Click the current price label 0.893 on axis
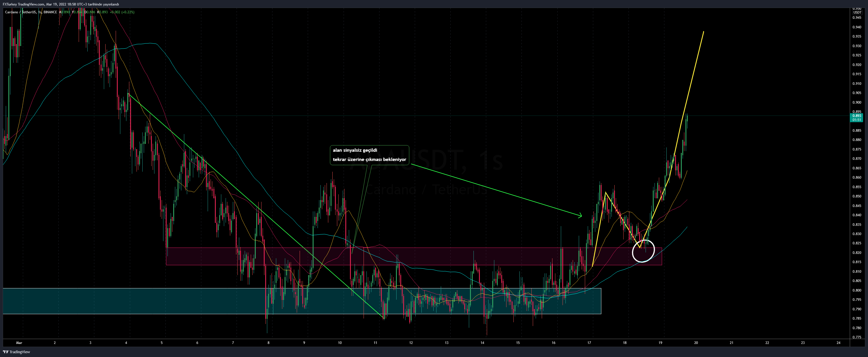Image resolution: width=868 pixels, height=357 pixels. pos(857,116)
